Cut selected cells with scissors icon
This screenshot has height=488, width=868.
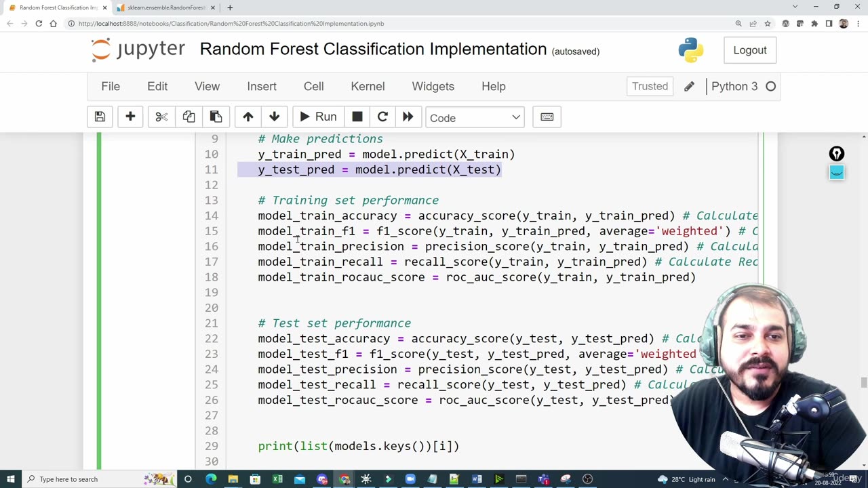pos(161,117)
